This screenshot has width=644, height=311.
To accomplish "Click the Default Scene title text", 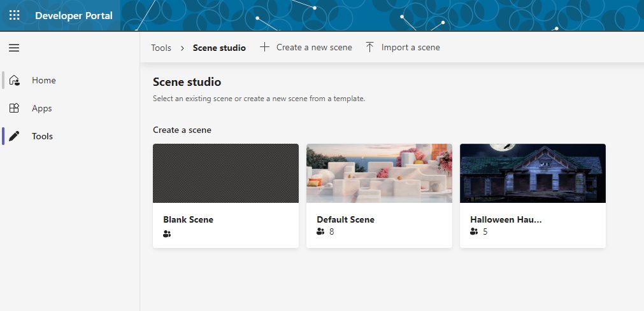I will click(x=345, y=219).
